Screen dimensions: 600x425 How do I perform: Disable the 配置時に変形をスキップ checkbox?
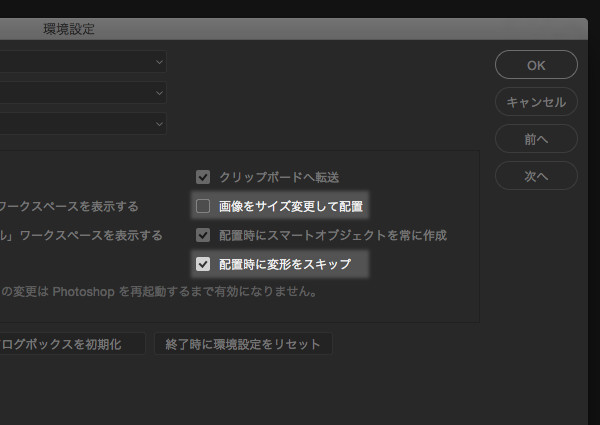(x=203, y=265)
